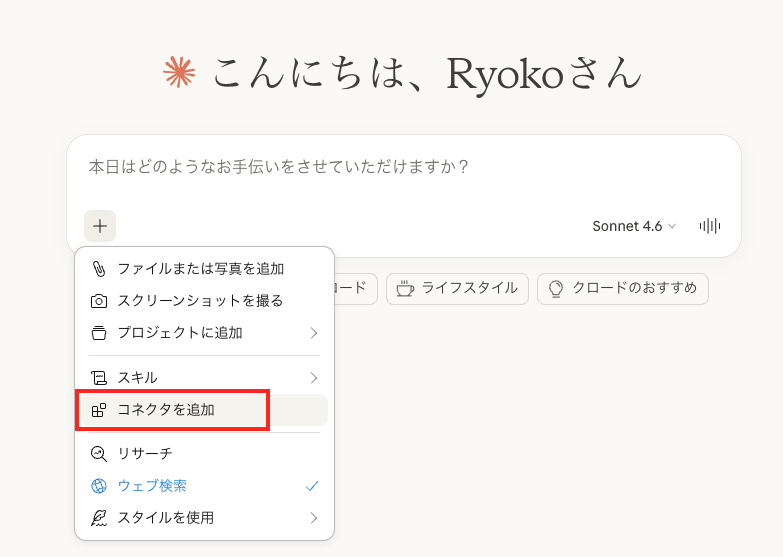This screenshot has height=557, width=783.
Task: Expand the プロジェクトに追加 submenu arrow
Action: 313,333
